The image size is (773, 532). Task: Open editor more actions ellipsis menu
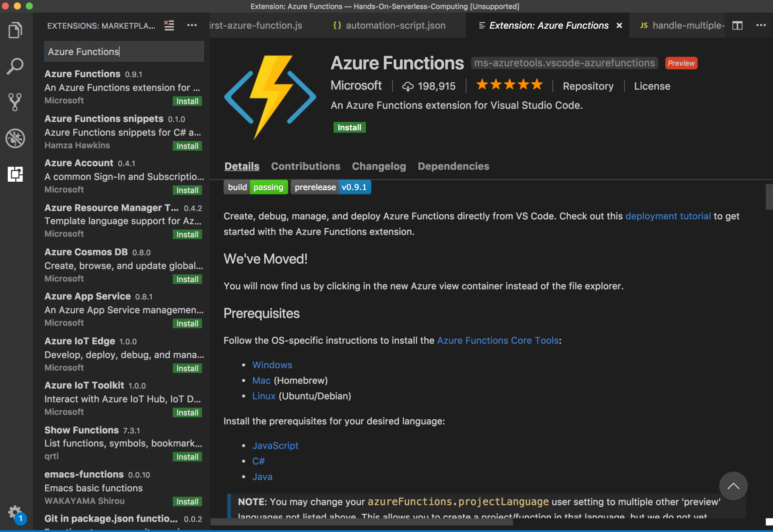click(761, 26)
